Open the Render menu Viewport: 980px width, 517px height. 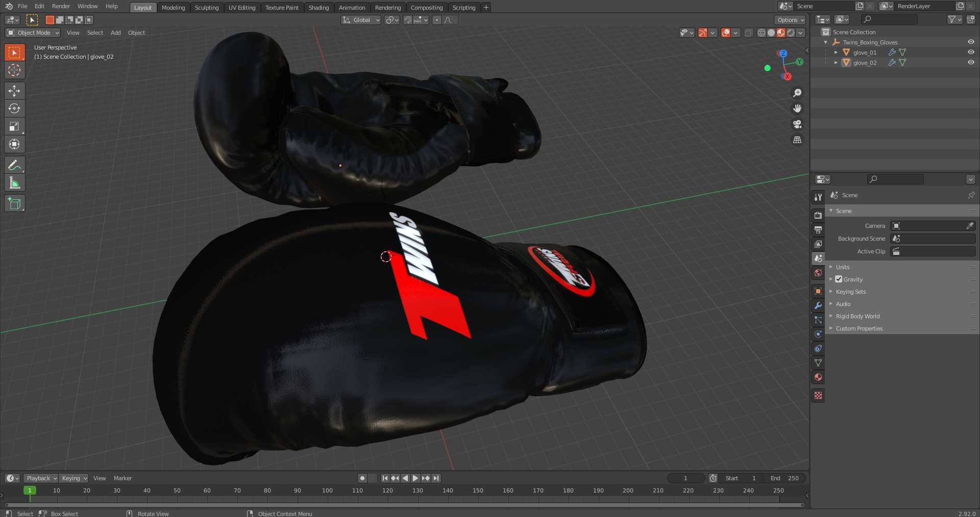pos(61,6)
